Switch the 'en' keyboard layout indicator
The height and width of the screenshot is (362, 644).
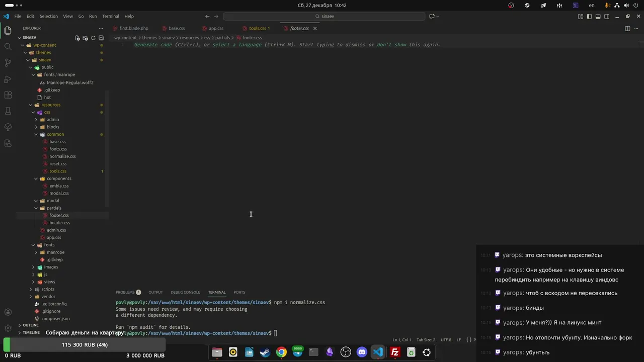pos(592,5)
